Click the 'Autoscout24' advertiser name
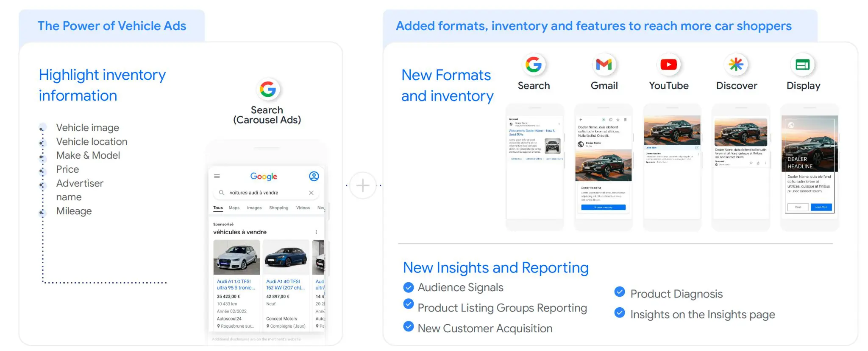The image size is (868, 351). coord(229,319)
